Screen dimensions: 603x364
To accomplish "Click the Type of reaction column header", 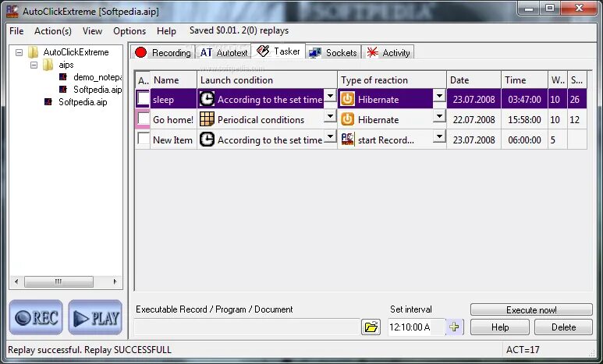I will point(392,80).
